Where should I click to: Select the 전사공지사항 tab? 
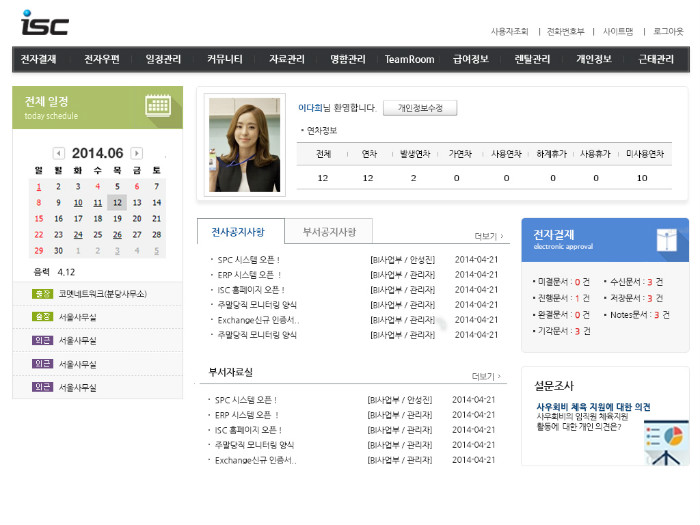(239, 231)
